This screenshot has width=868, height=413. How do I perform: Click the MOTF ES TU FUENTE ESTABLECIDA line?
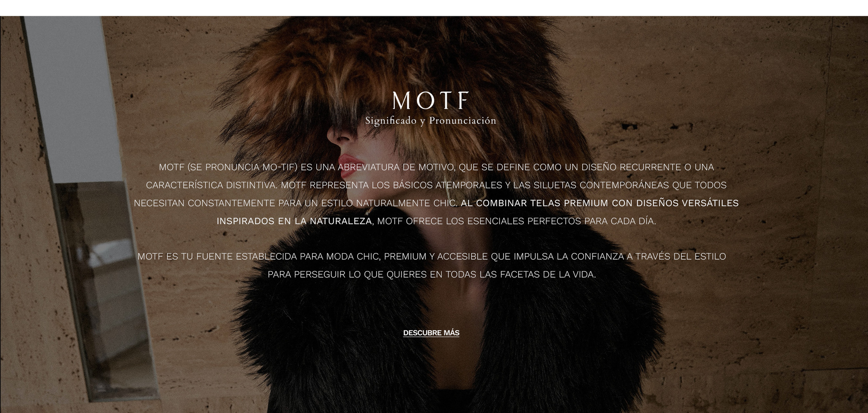click(x=432, y=257)
